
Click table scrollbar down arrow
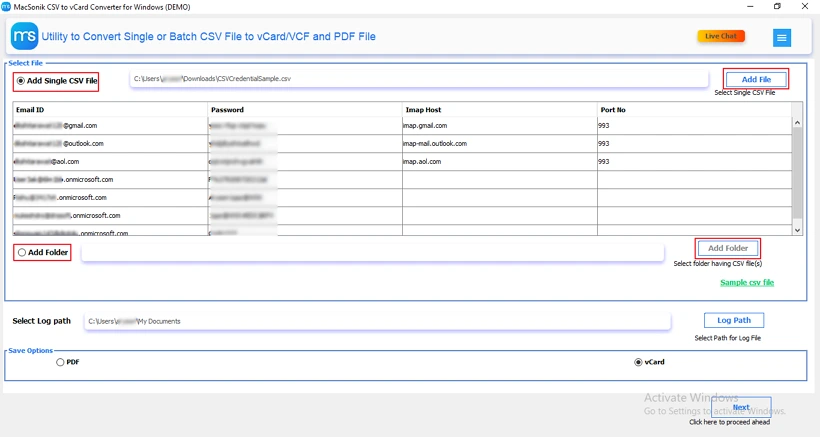[x=797, y=230]
